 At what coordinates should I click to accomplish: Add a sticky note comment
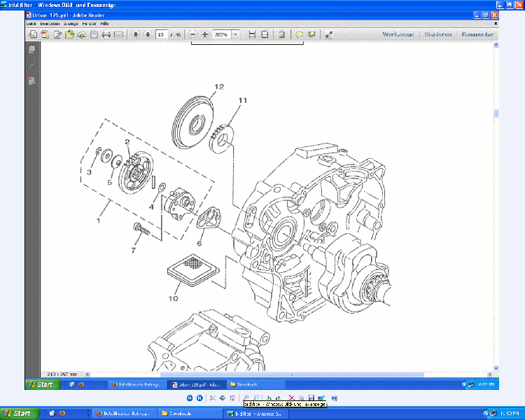click(299, 34)
